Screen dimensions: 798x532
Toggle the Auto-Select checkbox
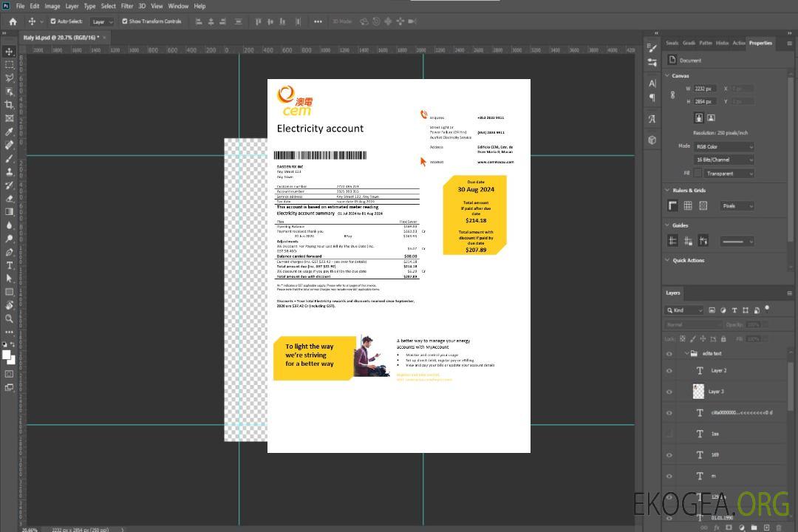point(53,21)
